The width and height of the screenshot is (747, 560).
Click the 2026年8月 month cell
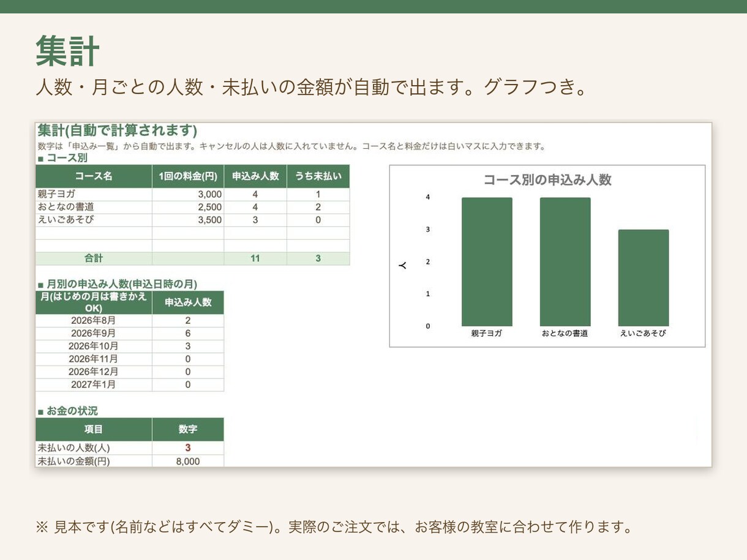pos(94,320)
